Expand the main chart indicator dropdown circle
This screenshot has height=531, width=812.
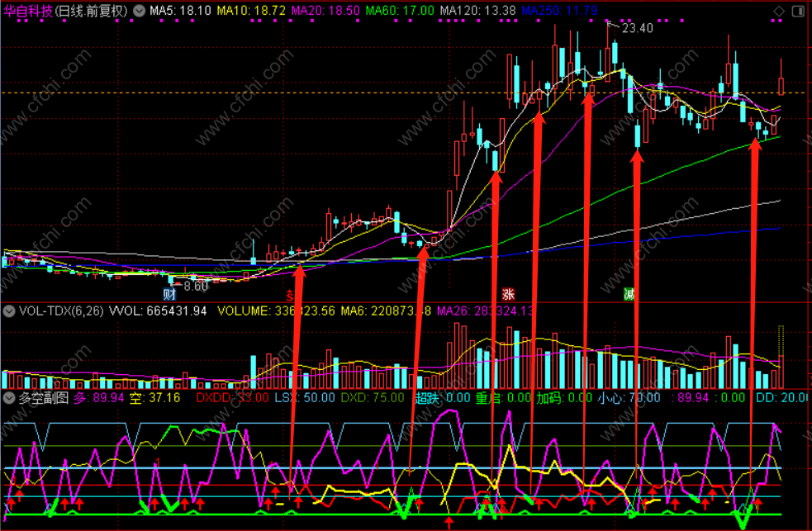click(140, 11)
